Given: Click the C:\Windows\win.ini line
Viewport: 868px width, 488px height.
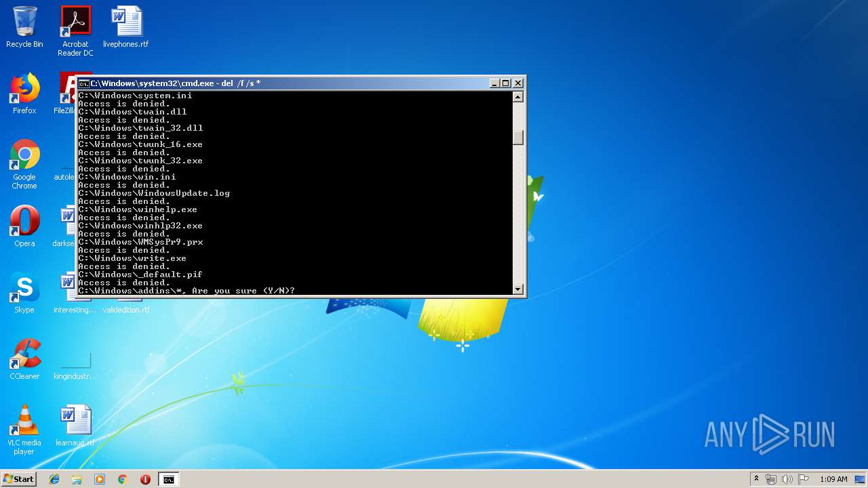Looking at the screenshot, I should (127, 177).
